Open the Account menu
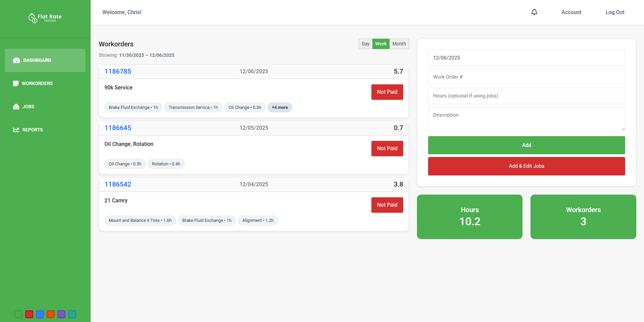644x322 pixels. (571, 12)
